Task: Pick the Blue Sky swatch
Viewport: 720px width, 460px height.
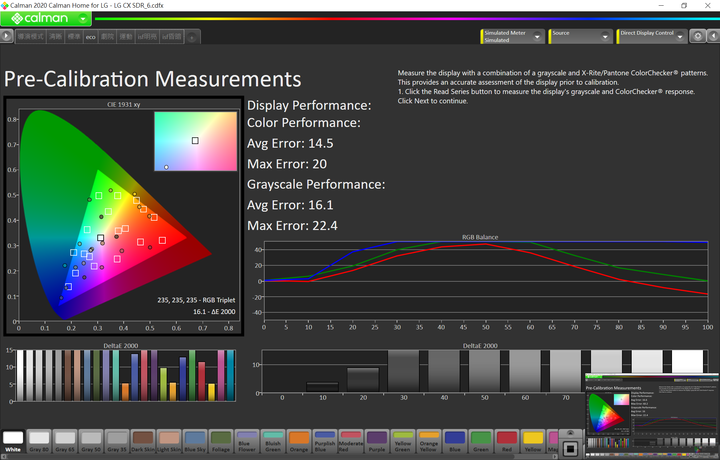Action: click(x=195, y=442)
